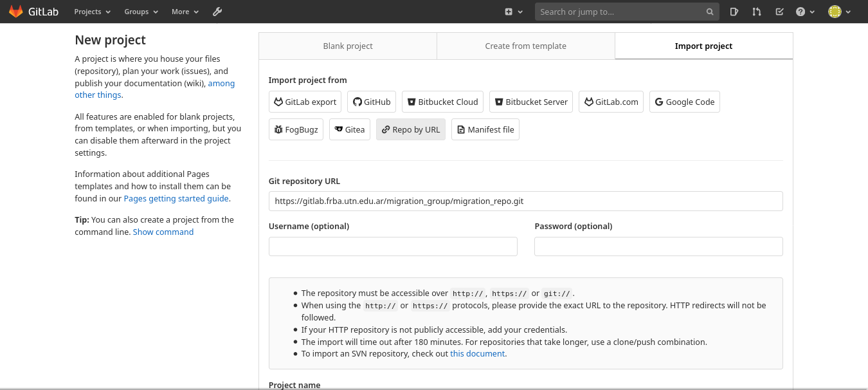Choose Google Code import source
Viewport: 868px width, 390px height.
pos(684,102)
